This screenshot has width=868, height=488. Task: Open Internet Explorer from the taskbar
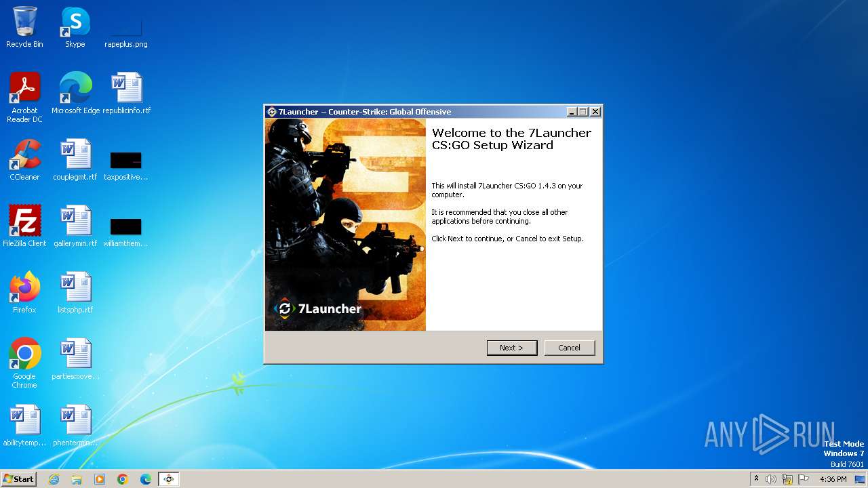click(54, 479)
